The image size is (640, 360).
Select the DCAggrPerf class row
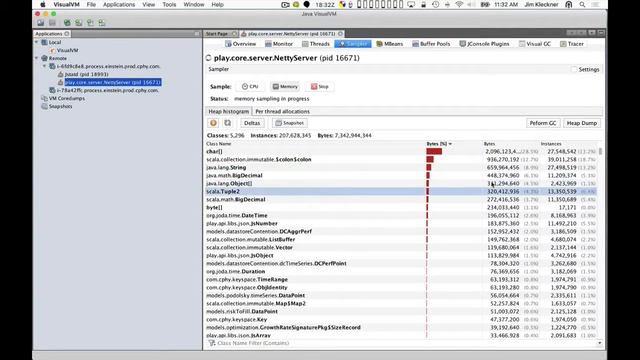(401, 231)
